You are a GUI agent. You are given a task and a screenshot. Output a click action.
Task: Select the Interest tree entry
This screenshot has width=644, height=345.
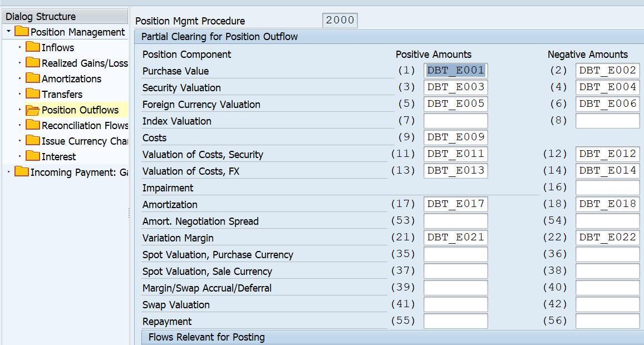tap(58, 157)
